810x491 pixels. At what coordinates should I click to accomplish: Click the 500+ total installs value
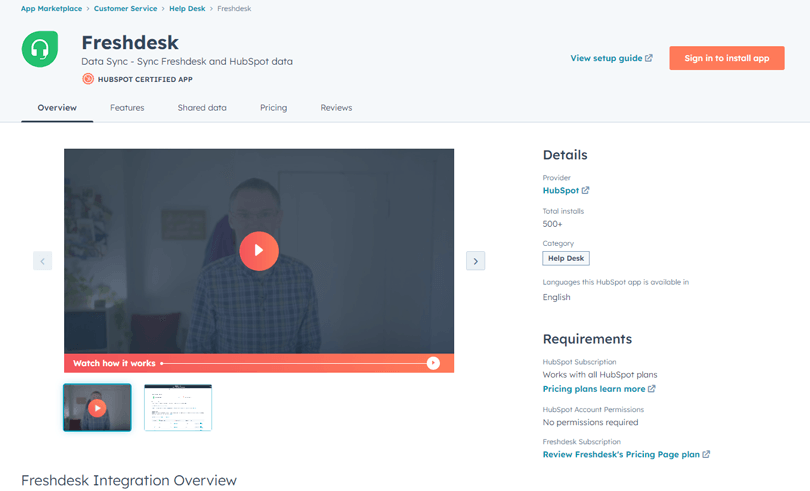tap(552, 224)
